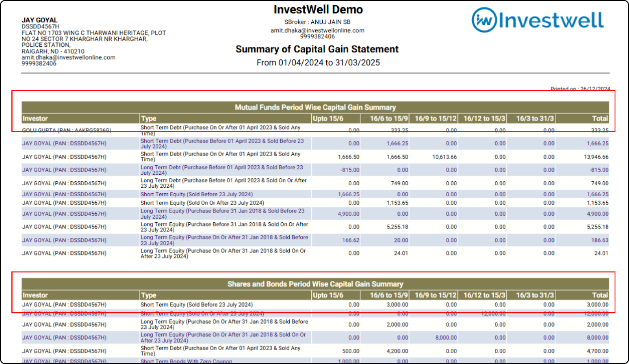Select the total value 13,946.66

click(596, 157)
